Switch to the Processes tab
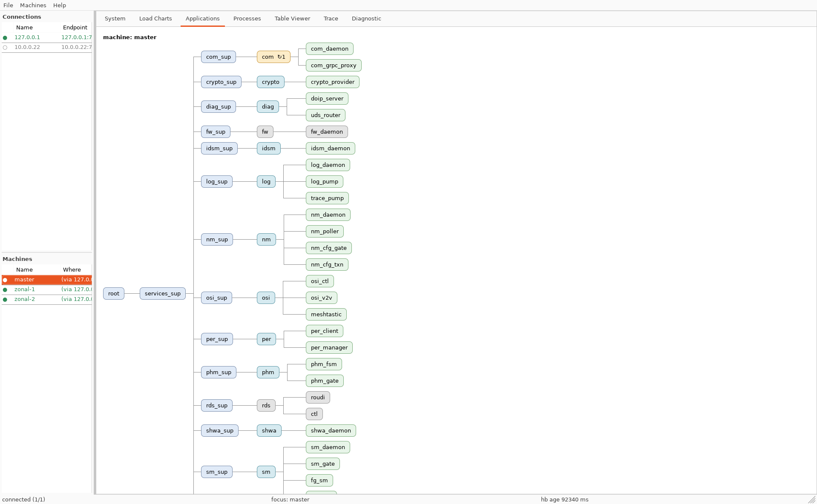817x504 pixels. (x=247, y=18)
